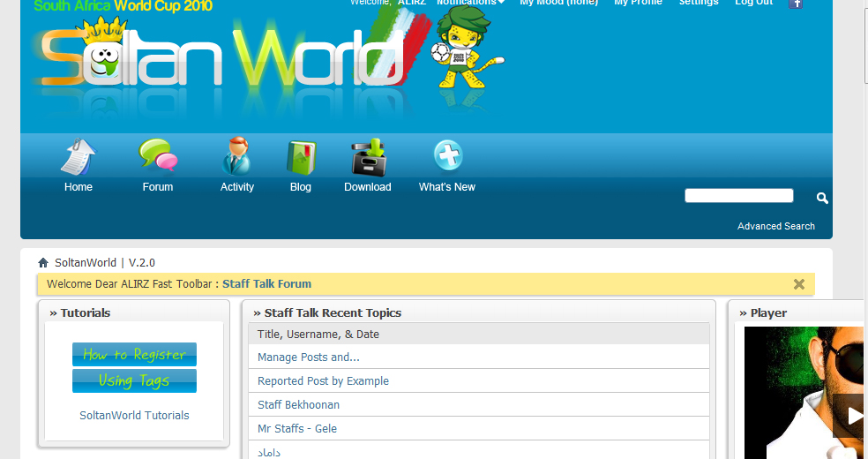Expand the Notifications dropdown
This screenshot has width=868, height=459.
tap(471, 3)
